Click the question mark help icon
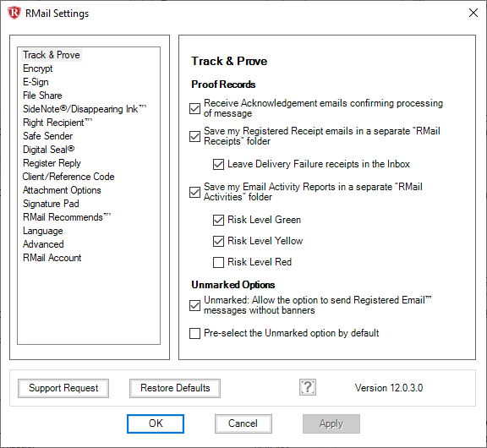The width and height of the screenshot is (487, 448). coord(308,387)
